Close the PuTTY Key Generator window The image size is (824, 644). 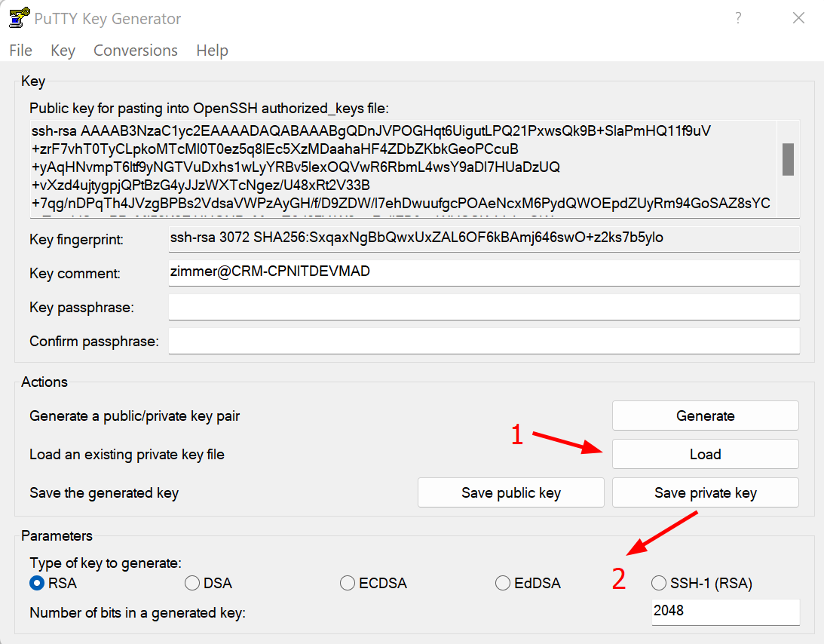pos(798,18)
